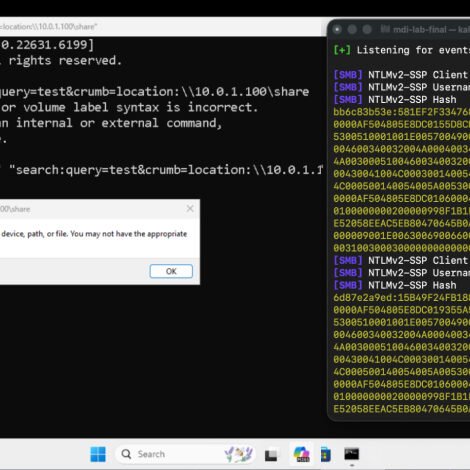Viewport: 470px width, 470px height.
Task: Open the Microsoft Store taskbar icon
Action: click(x=326, y=455)
